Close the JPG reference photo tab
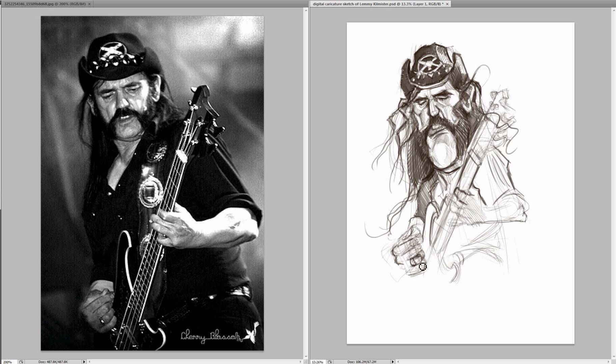The image size is (616, 364). 89,4
